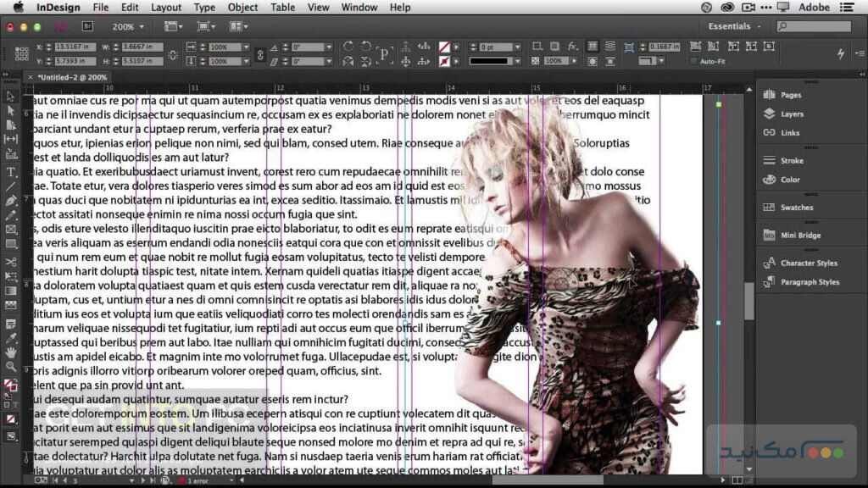Toggle the scale percentage link chain
Image resolution: width=868 pixels, height=488 pixels.
coord(260,53)
